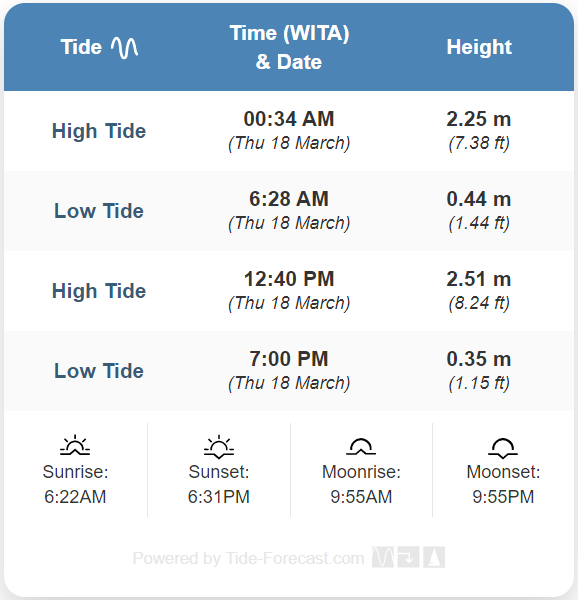The image size is (578, 600).
Task: Click the faded arrow logo icon in the footer
Action: (x=409, y=557)
